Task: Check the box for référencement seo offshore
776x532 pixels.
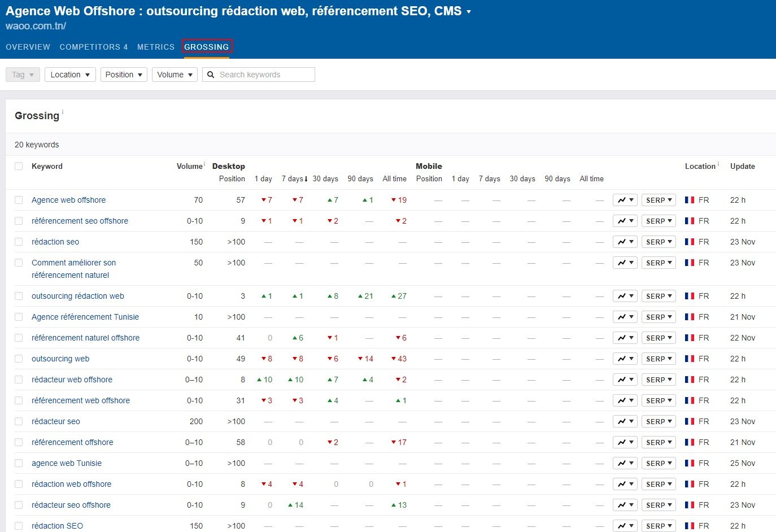Action: [x=19, y=221]
